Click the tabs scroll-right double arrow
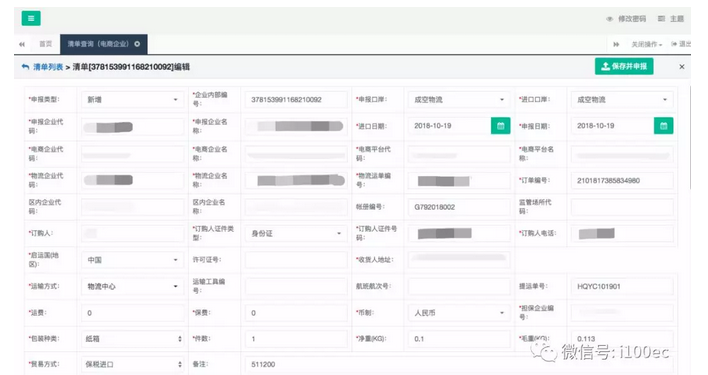Screen dimensions: 708x375 (616, 44)
